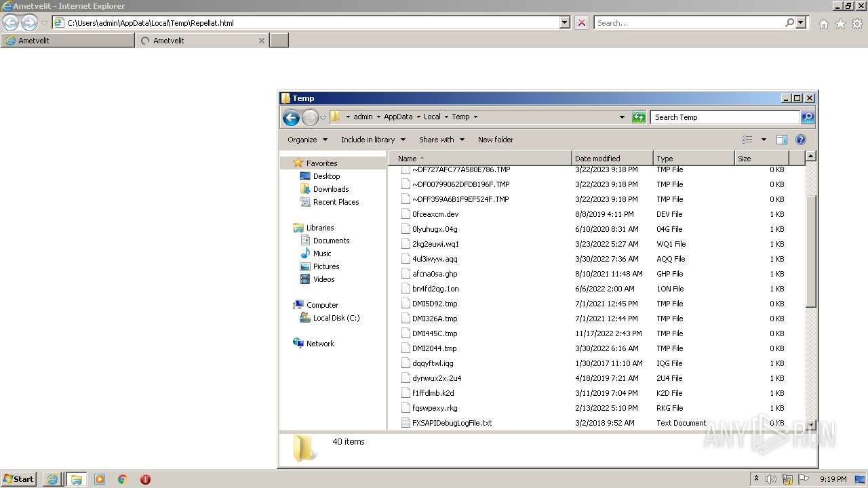Screen dimensions: 868x488
Task: Click New folder button
Action: (496, 140)
